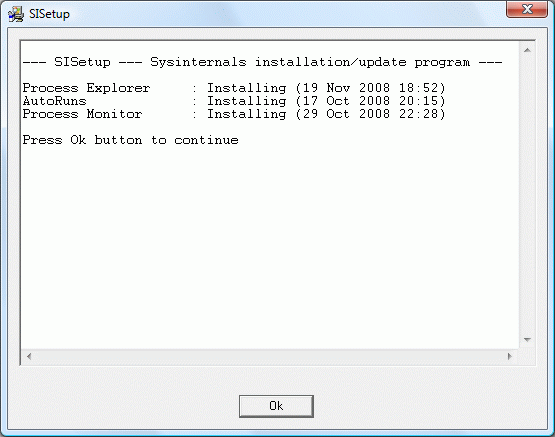The width and height of the screenshot is (555, 437).
Task: Click the horizontal scrollbar left arrow
Action: point(29,356)
